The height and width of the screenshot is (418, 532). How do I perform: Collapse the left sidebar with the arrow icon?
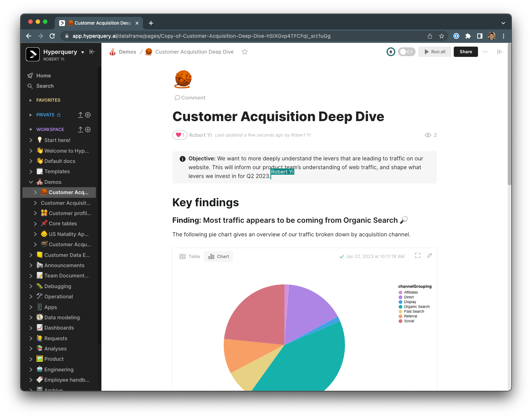pyautogui.click(x=92, y=52)
